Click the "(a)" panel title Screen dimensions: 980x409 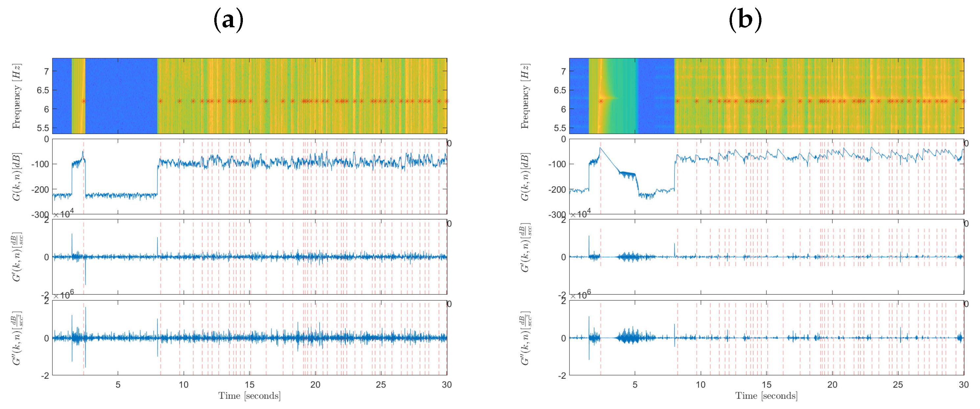228,20
